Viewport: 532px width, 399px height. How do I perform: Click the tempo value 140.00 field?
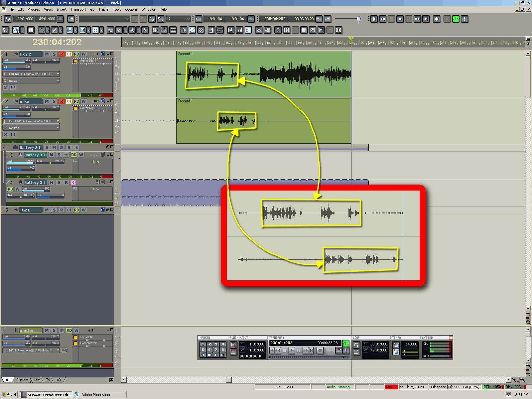(x=411, y=344)
